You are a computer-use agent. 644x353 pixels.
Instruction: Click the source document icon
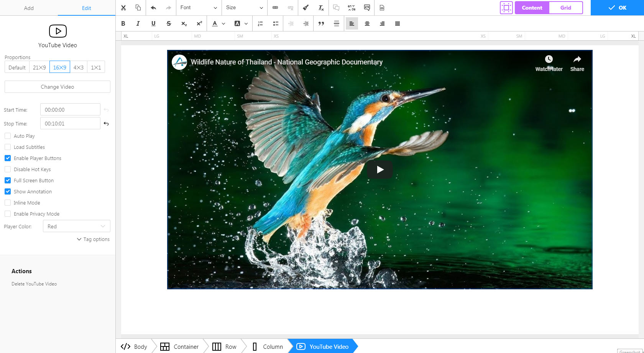pos(382,8)
